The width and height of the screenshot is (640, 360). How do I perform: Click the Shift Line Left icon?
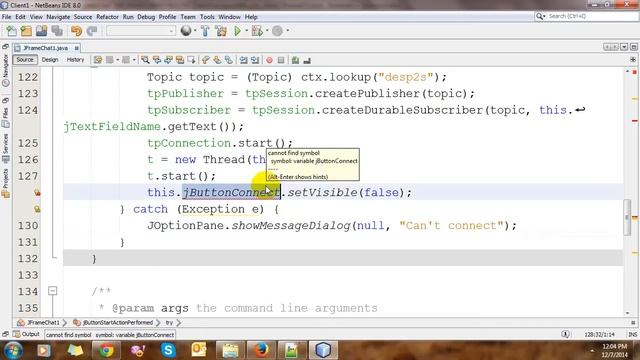click(x=243, y=60)
